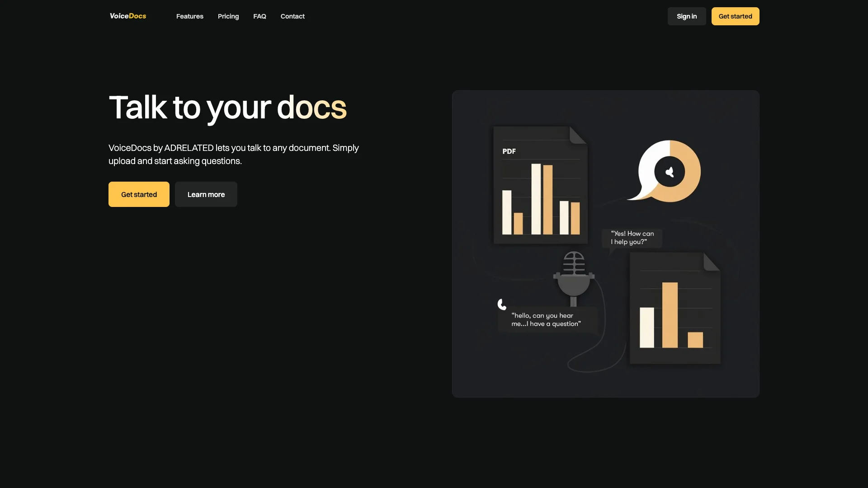
Task: Click the hero illustration panel
Action: pos(605,244)
